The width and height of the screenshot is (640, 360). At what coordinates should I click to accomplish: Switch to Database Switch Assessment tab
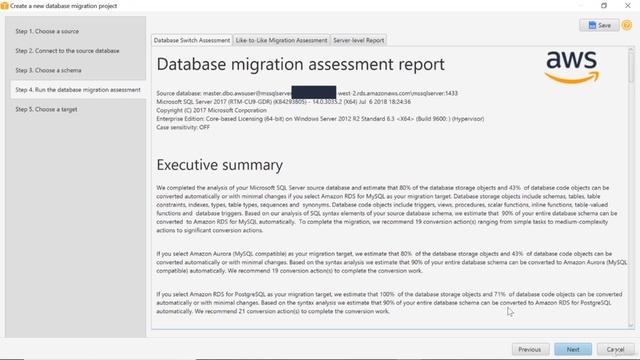[192, 40]
